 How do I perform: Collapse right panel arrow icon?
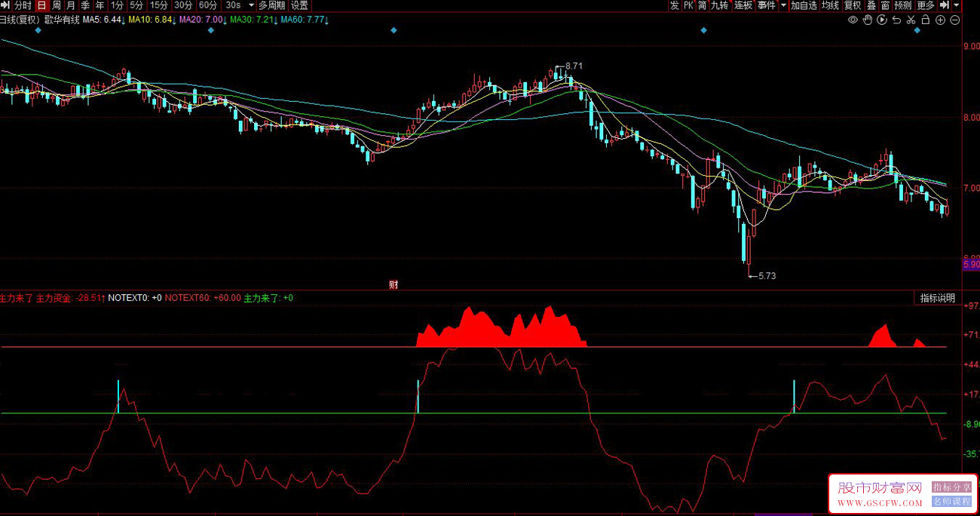944,5
